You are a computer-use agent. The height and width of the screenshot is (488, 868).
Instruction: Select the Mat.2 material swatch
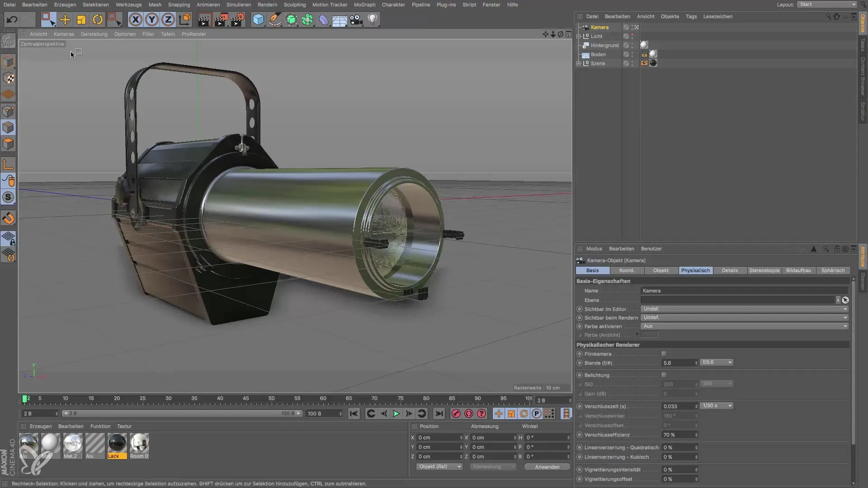click(72, 446)
